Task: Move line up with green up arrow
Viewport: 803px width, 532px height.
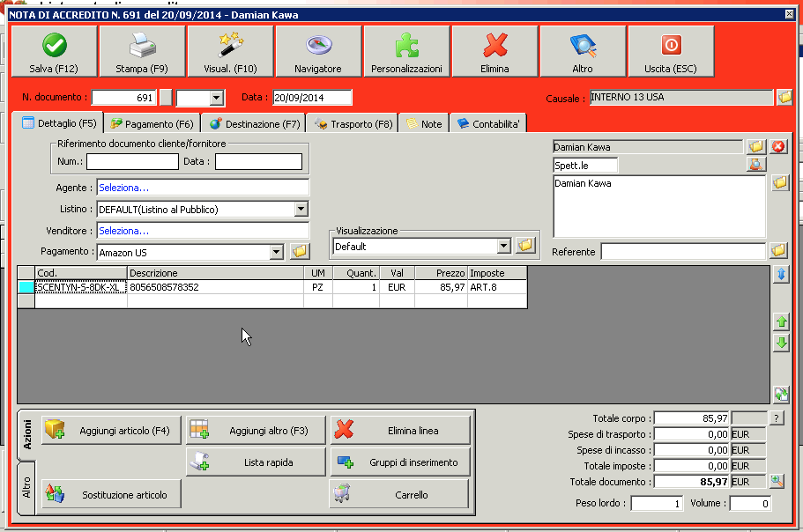Action: [x=781, y=321]
